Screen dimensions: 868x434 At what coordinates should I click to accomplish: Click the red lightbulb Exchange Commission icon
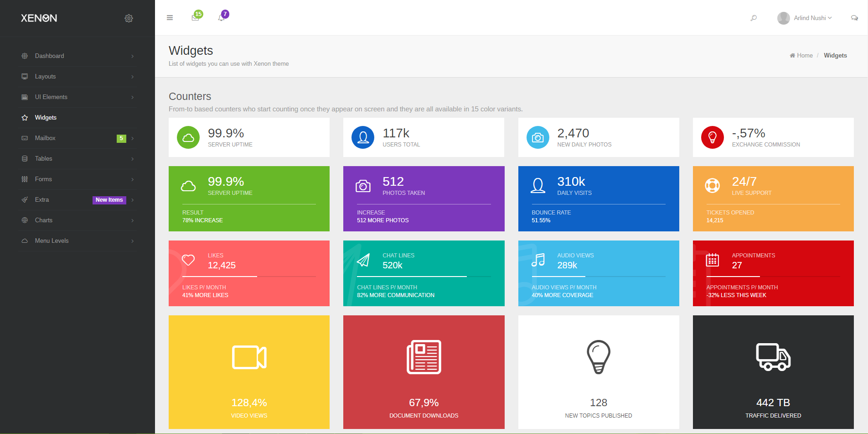click(712, 137)
